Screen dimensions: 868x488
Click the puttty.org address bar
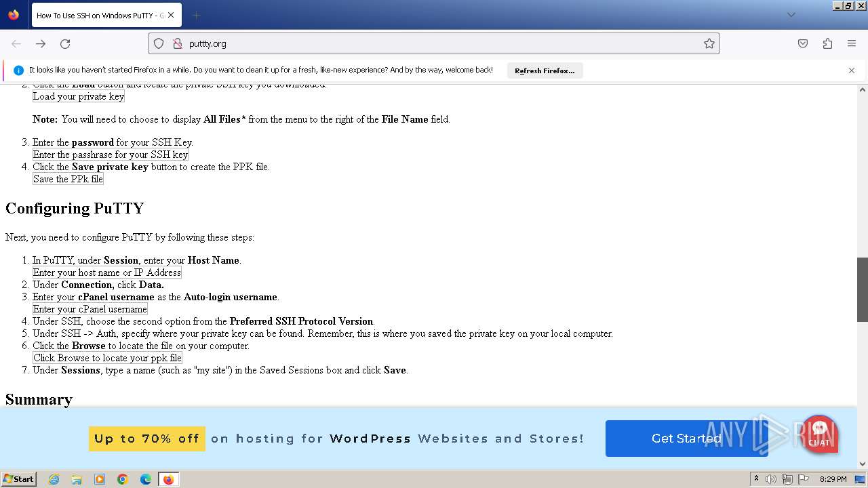click(434, 43)
